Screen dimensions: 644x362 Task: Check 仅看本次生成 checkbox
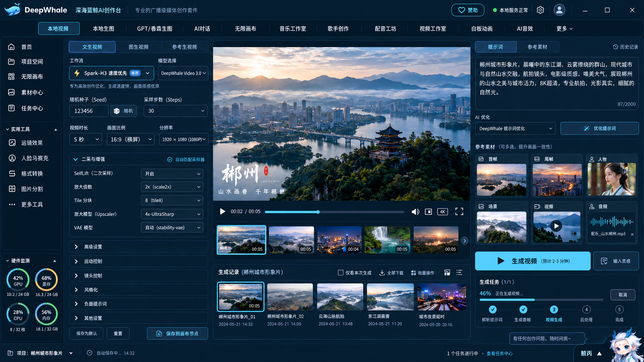(x=340, y=272)
